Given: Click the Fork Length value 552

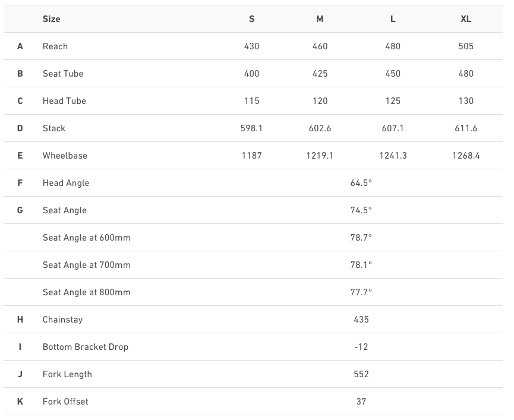Looking at the screenshot, I should click(361, 374).
